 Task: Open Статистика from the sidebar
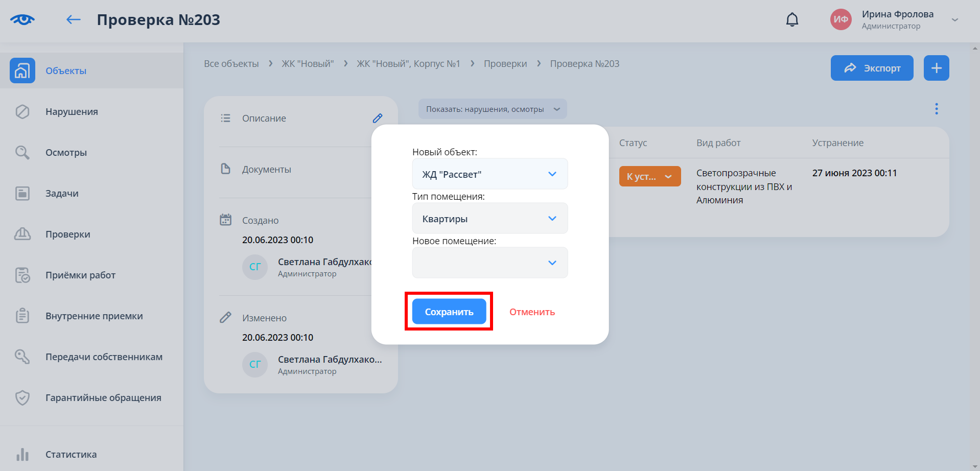coord(71,454)
